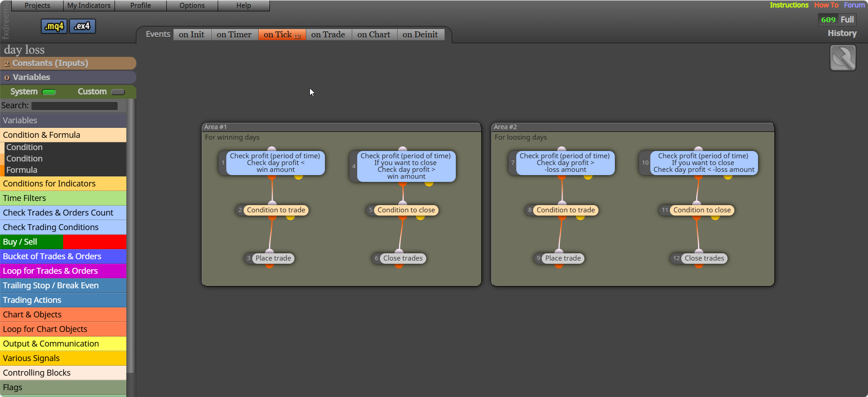Expand the Buy / Sell category
This screenshot has height=397, width=868.
63,242
